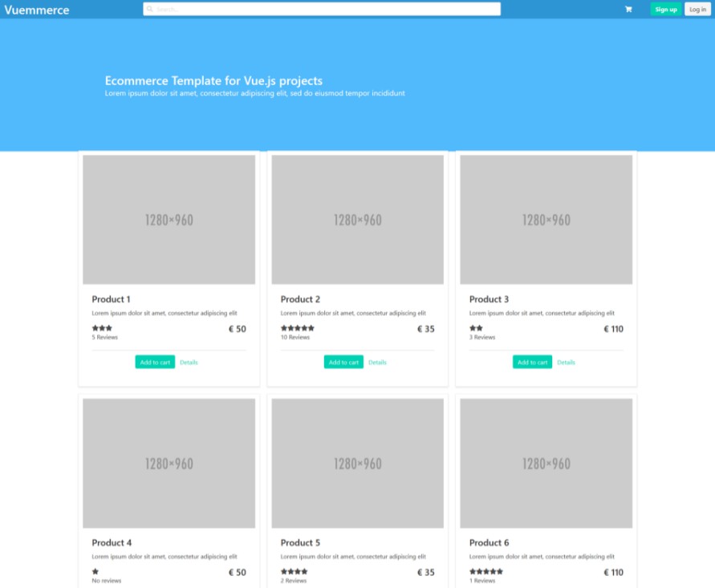Click Product 2 description text

[x=353, y=313]
